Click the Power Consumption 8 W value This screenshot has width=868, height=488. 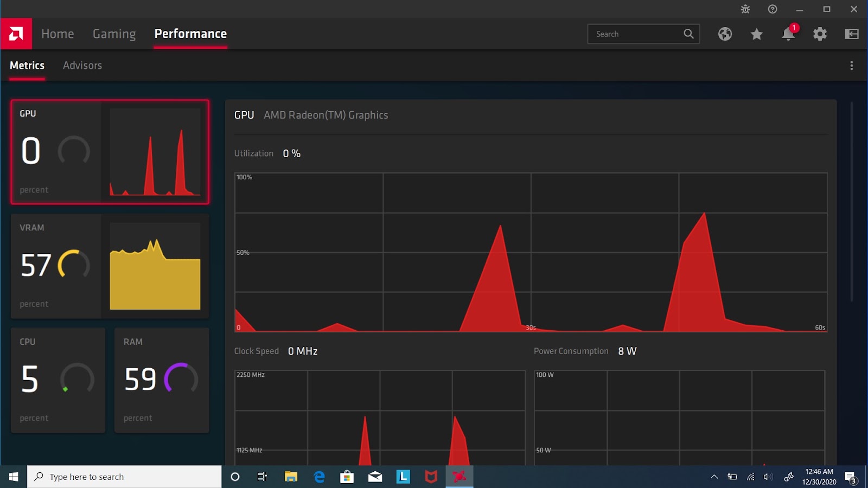click(627, 351)
